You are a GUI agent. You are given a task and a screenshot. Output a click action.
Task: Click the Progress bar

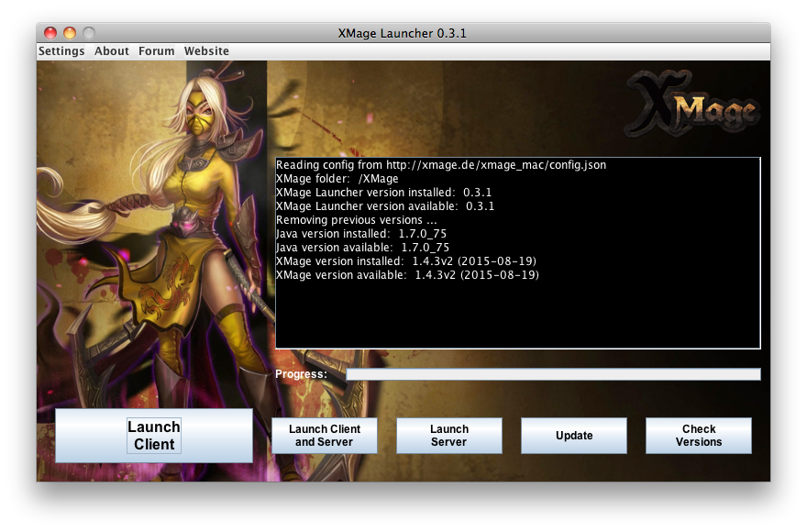pyautogui.click(x=553, y=374)
